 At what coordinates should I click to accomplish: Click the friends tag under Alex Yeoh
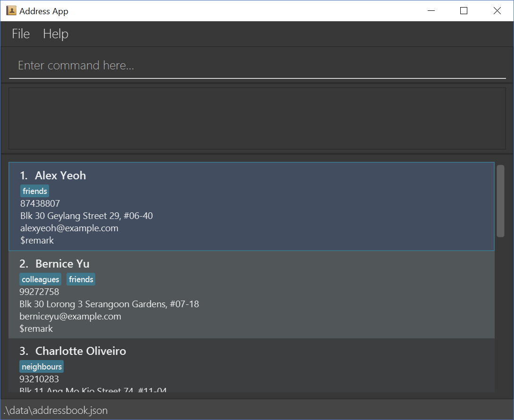coord(35,191)
